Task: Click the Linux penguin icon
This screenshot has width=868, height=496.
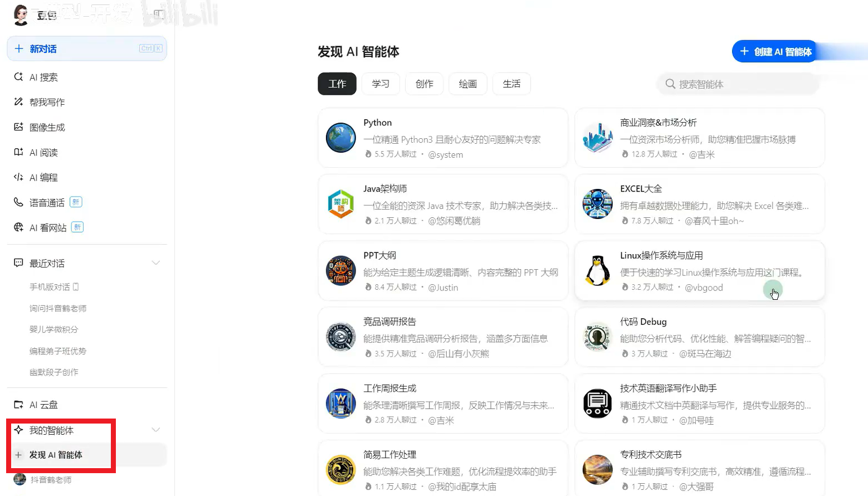Action: [597, 270]
